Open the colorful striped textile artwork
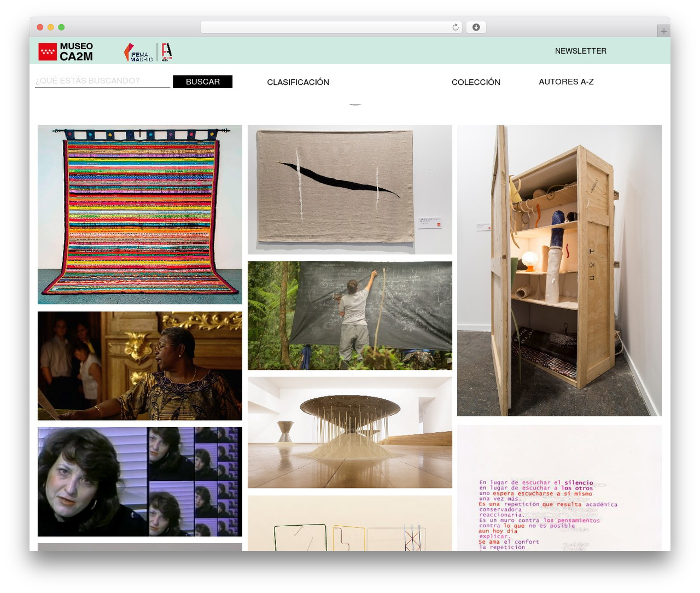The height and width of the screenshot is (593, 700). [x=140, y=214]
